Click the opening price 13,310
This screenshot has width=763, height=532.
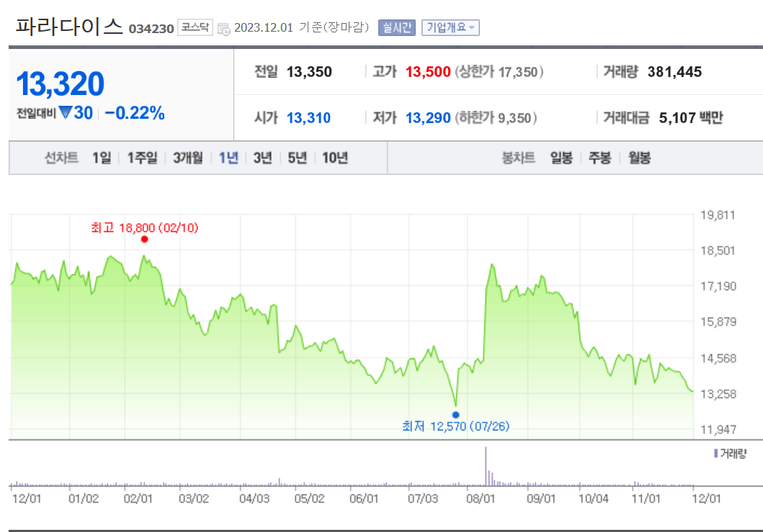tap(308, 117)
